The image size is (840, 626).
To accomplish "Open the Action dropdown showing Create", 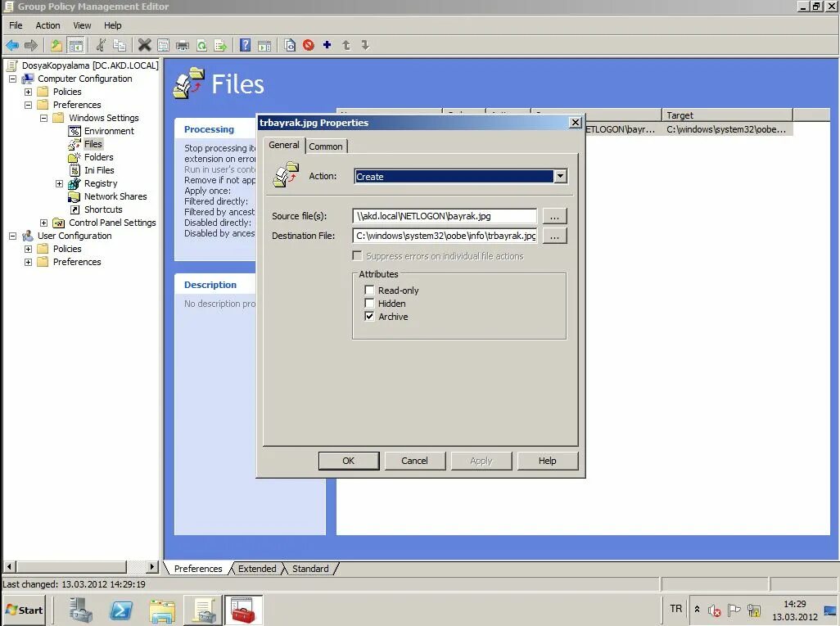I will [561, 176].
